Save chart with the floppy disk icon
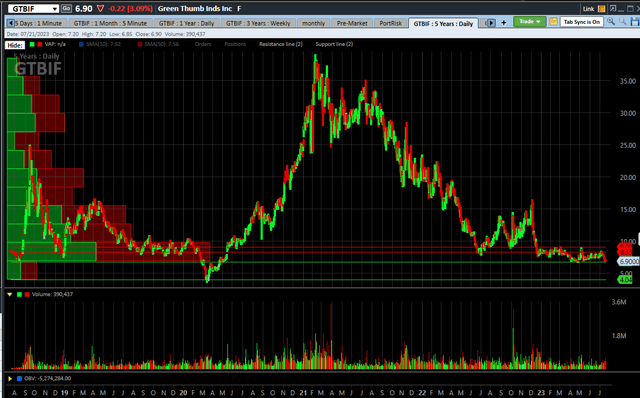This screenshot has height=398, width=640. 635,22
